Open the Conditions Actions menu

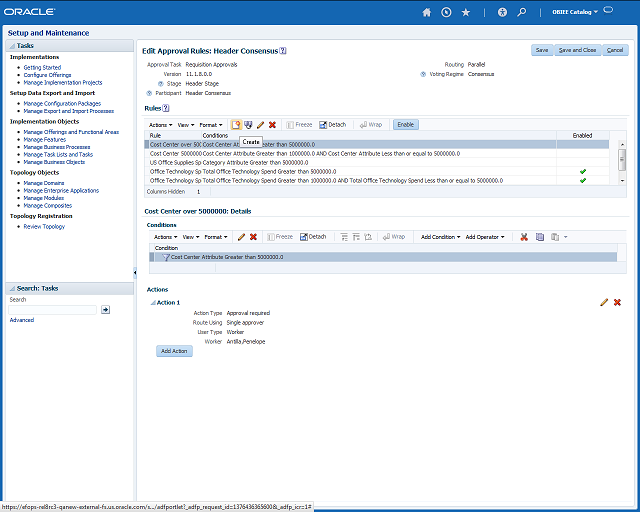[165, 237]
